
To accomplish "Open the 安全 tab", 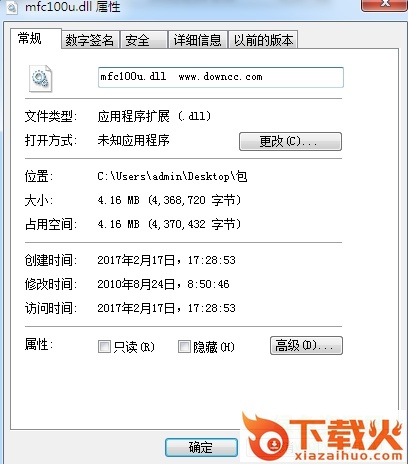I will (144, 40).
